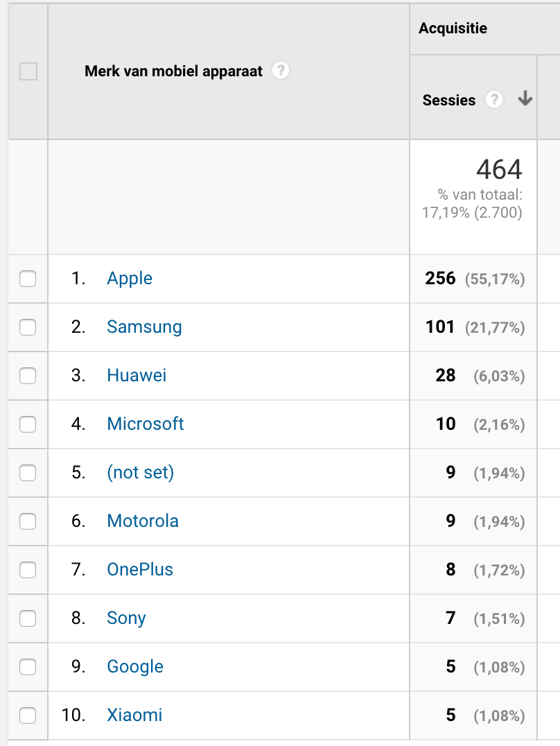The image size is (560, 746).
Task: Open the Motorola brand details
Action: [143, 521]
